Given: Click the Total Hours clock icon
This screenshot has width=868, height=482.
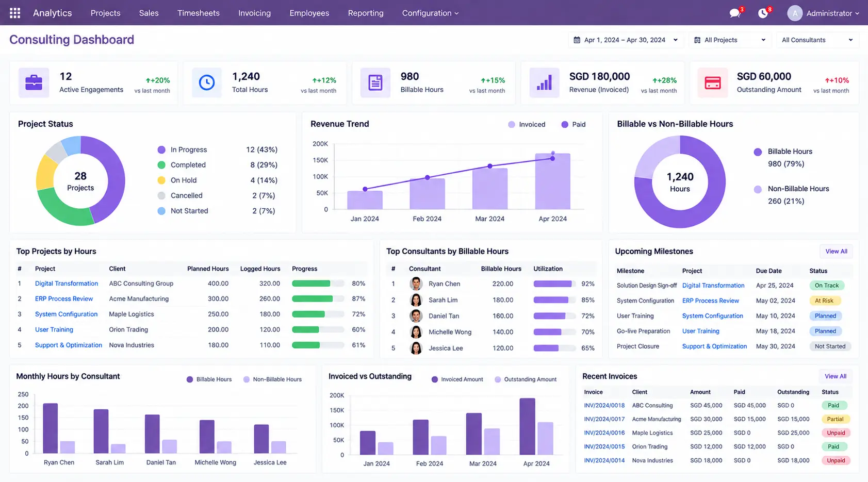Looking at the screenshot, I should click(207, 82).
